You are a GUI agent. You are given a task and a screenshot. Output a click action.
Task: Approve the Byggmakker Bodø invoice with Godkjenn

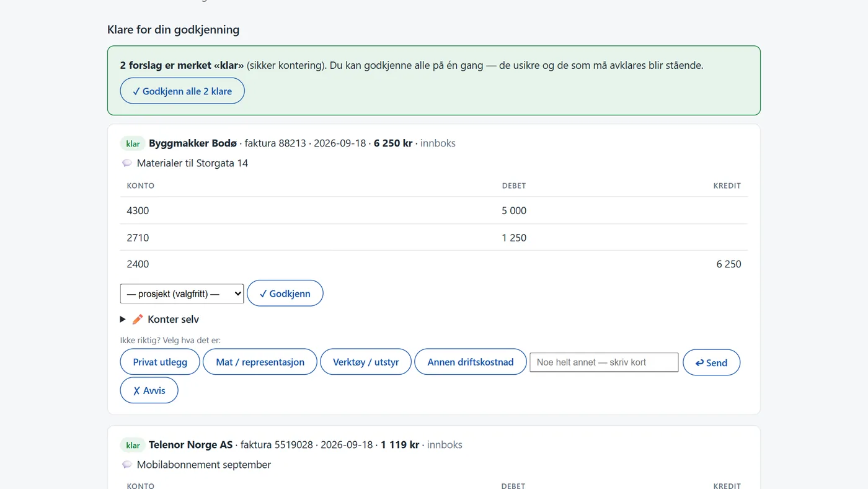[x=285, y=294]
